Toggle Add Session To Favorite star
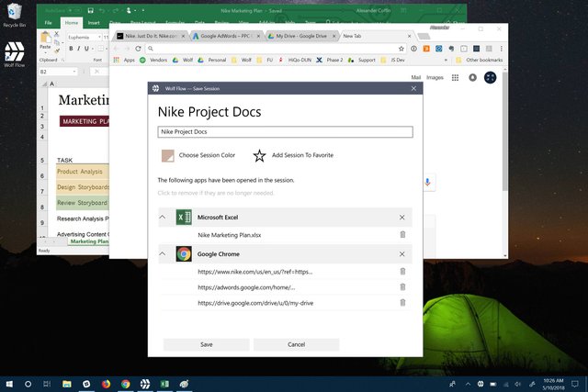This screenshot has width=588, height=392. pos(260,155)
